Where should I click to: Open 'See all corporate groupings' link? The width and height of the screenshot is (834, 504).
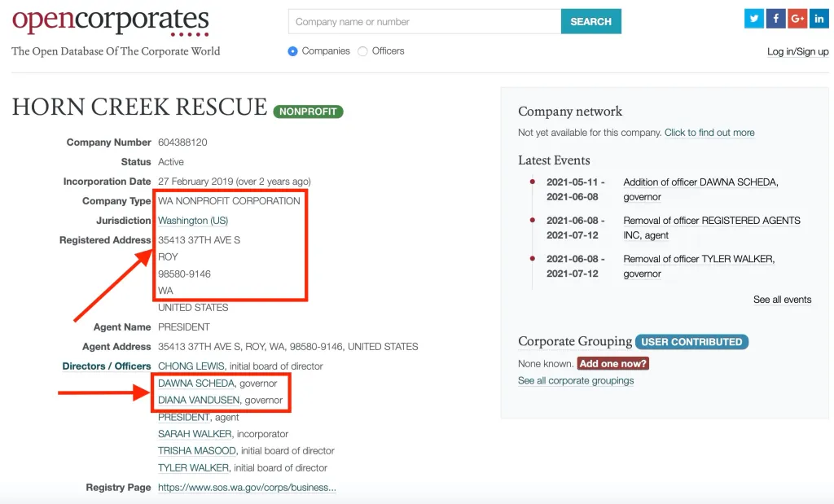576,381
